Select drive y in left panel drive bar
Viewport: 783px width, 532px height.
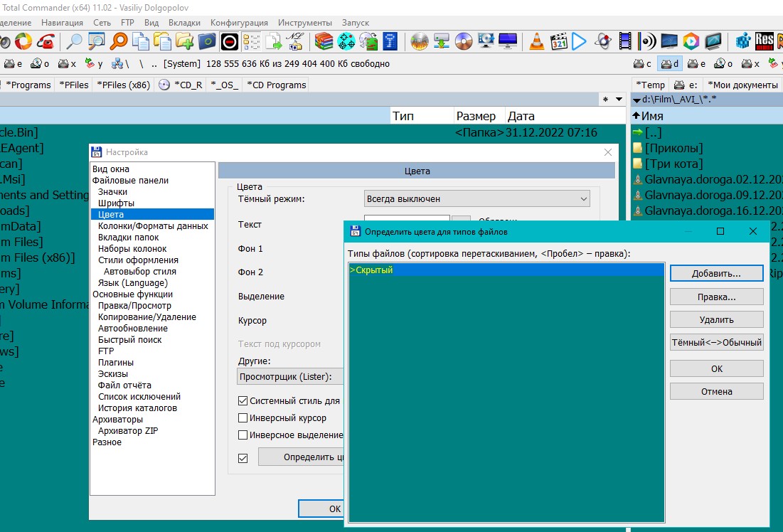pyautogui.click(x=93, y=64)
